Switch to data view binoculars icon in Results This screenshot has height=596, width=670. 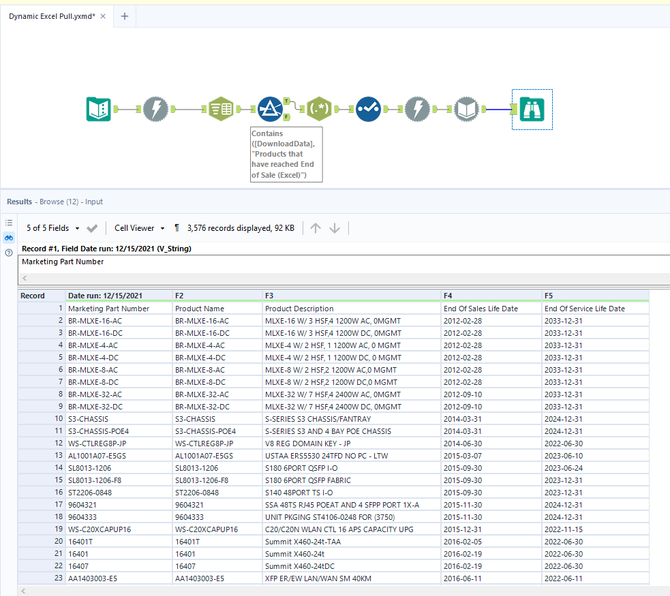[9, 238]
